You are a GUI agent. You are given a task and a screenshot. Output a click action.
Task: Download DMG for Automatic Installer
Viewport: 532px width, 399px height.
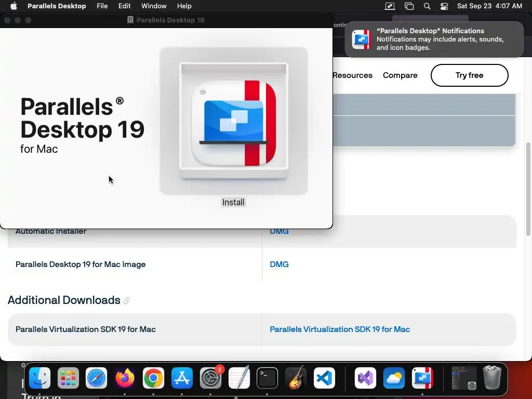279,232
